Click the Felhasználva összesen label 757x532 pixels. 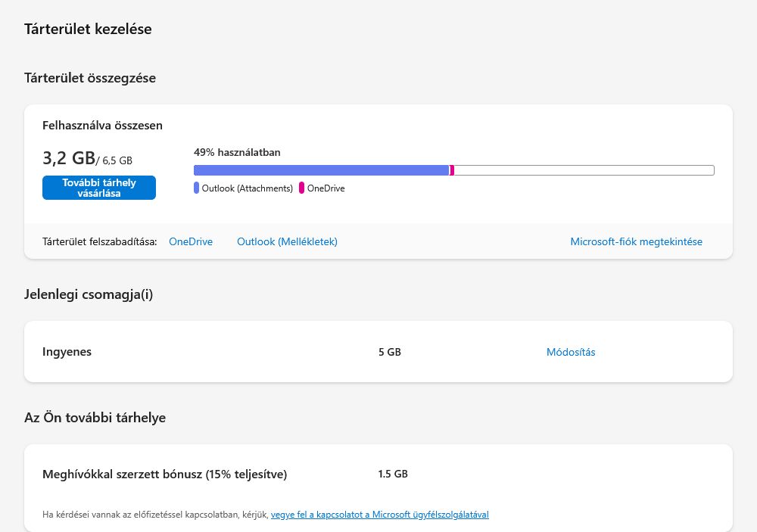(102, 126)
